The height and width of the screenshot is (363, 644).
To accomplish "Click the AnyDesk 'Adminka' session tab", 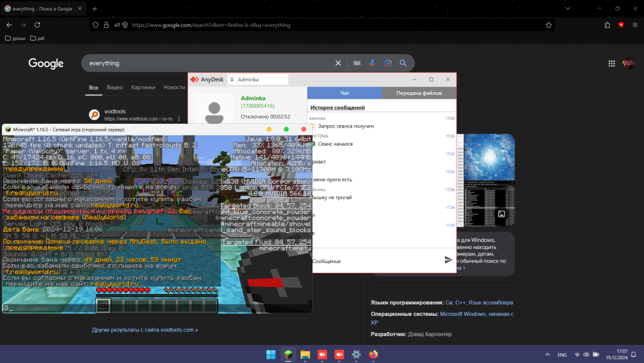I will coord(258,79).
